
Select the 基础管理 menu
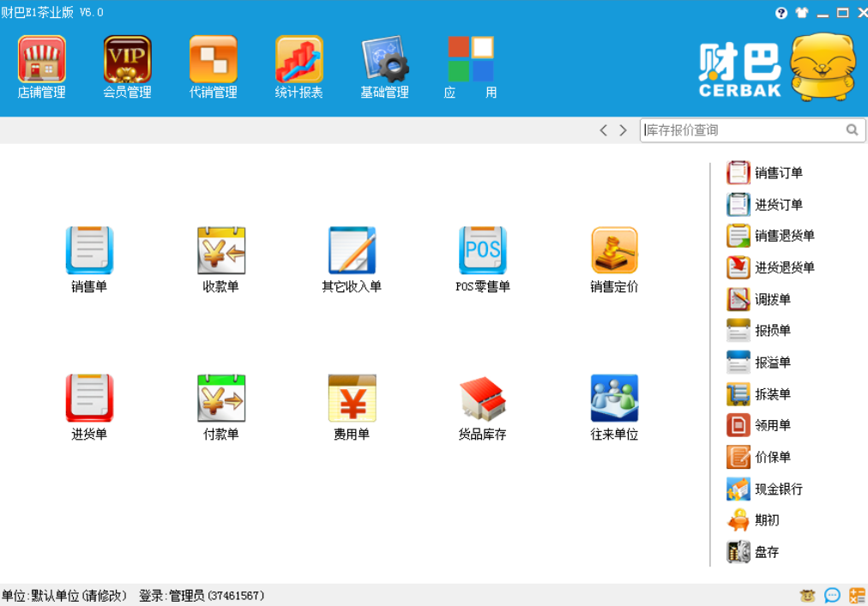pos(384,66)
